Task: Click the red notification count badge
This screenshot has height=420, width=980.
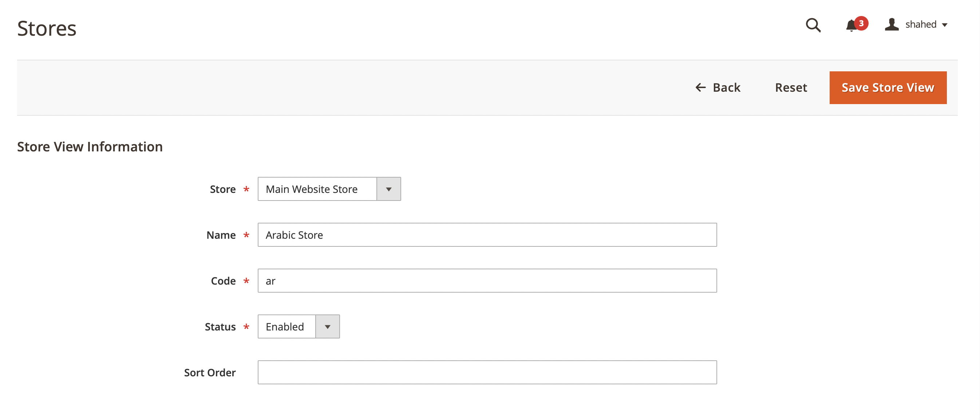Action: tap(861, 23)
